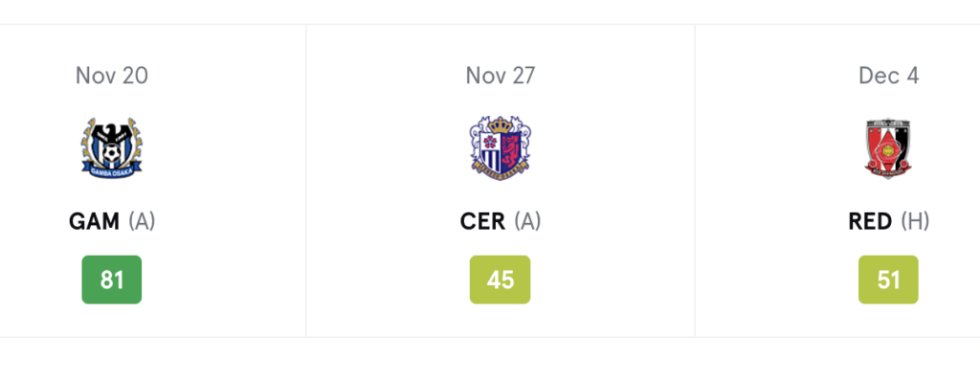980x381 pixels.
Task: Select the Nov 20 fixture date
Action: point(111,76)
